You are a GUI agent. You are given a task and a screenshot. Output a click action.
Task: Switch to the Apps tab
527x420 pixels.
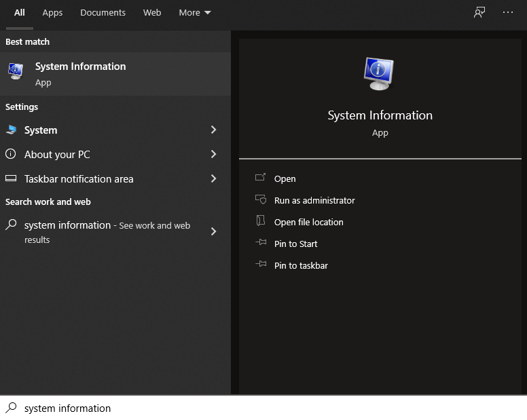coord(52,13)
